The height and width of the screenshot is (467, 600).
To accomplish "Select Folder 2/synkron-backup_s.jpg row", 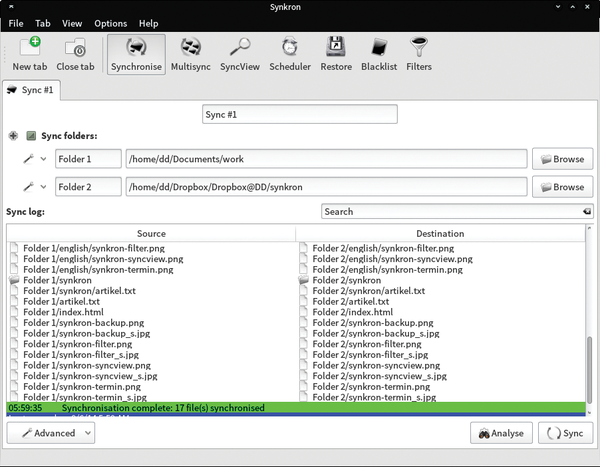I will coord(441,333).
